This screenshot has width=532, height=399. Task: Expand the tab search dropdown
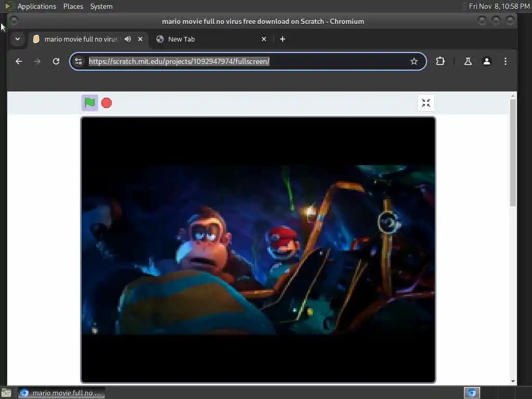pyautogui.click(x=18, y=39)
